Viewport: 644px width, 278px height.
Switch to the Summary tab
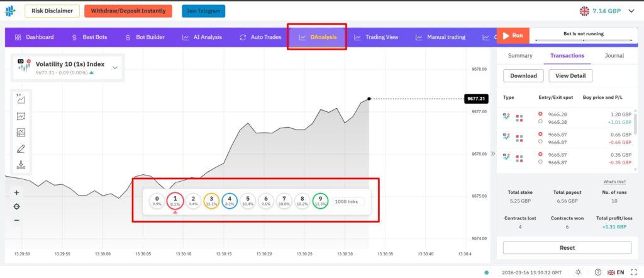[x=520, y=55]
